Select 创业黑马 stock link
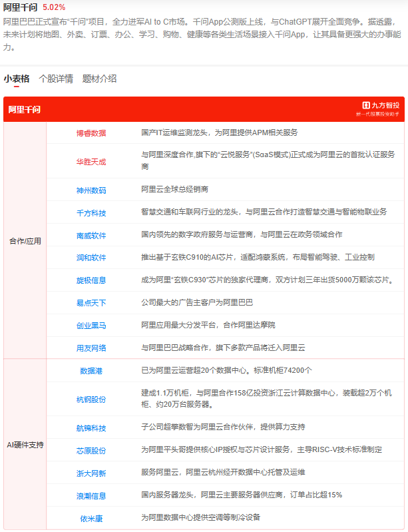Image resolution: width=408 pixels, height=532 pixels. point(91,326)
